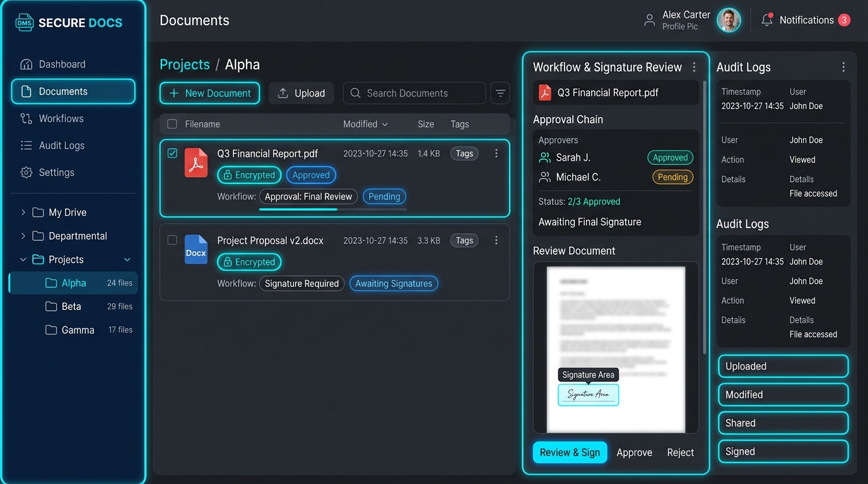
Task: Sort by the Modified column arrow
Action: pos(385,125)
